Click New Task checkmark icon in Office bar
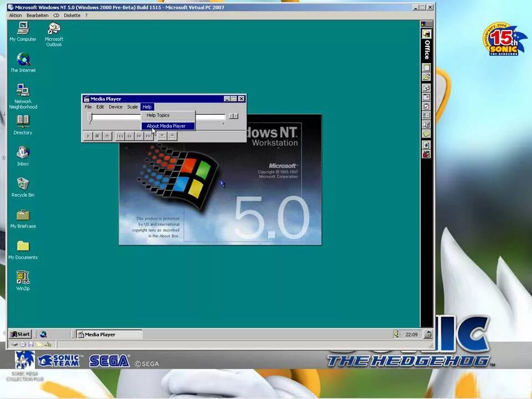 [427, 106]
